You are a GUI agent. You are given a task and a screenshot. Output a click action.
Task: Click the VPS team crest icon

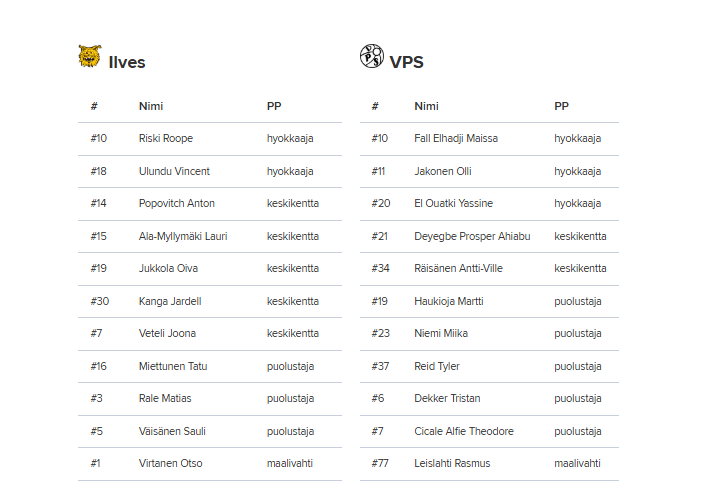371,57
